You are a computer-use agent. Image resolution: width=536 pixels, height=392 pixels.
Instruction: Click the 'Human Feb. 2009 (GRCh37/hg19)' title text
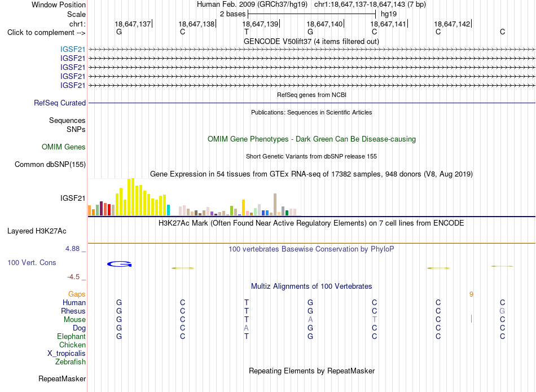coord(252,5)
